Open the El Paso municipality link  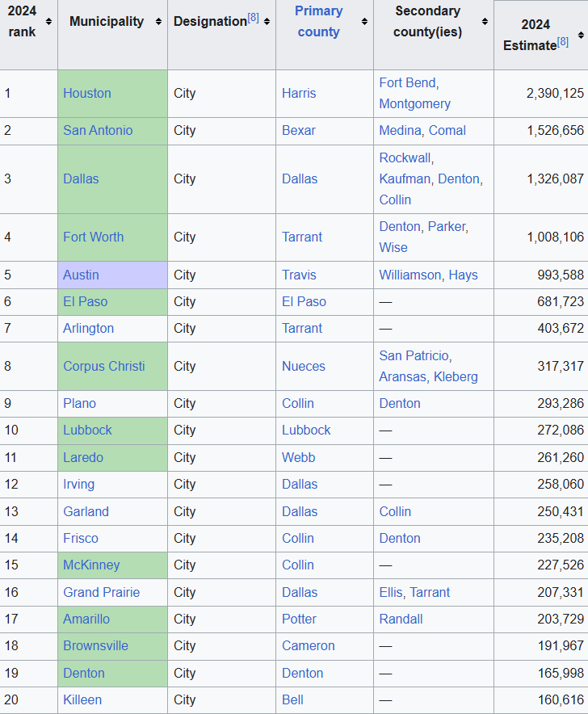pos(85,301)
